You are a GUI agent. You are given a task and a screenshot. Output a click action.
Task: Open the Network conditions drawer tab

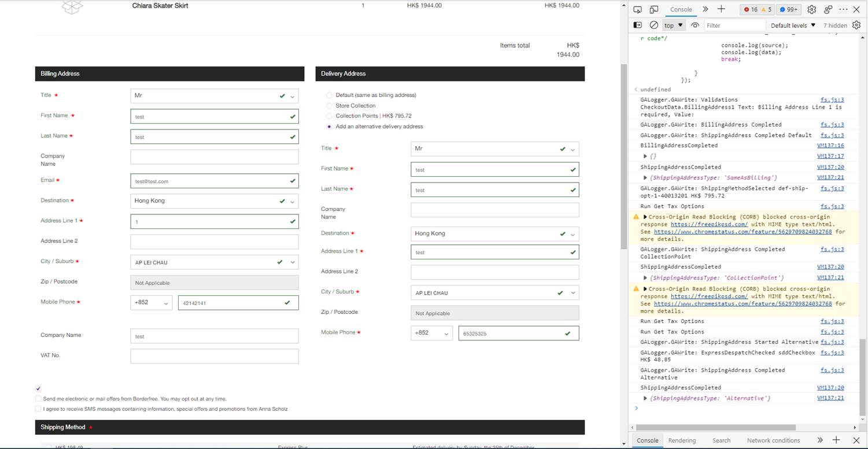[x=774, y=440]
